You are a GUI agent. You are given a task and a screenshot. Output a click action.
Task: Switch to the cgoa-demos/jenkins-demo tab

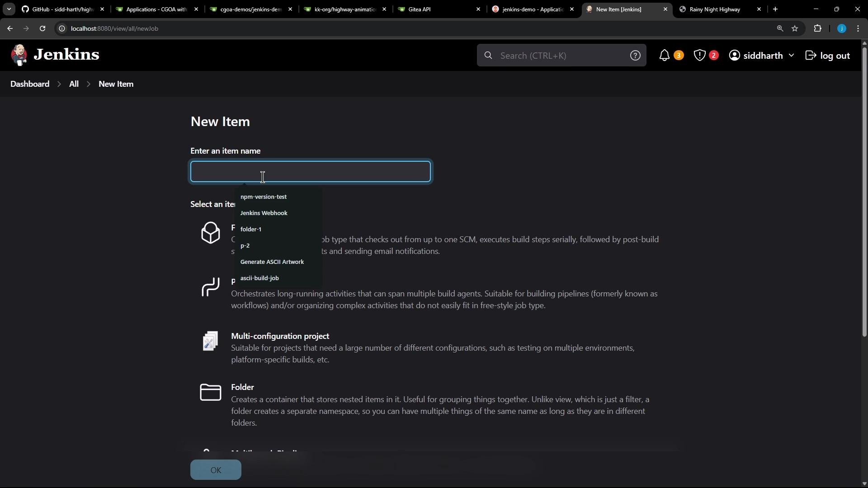(250, 9)
